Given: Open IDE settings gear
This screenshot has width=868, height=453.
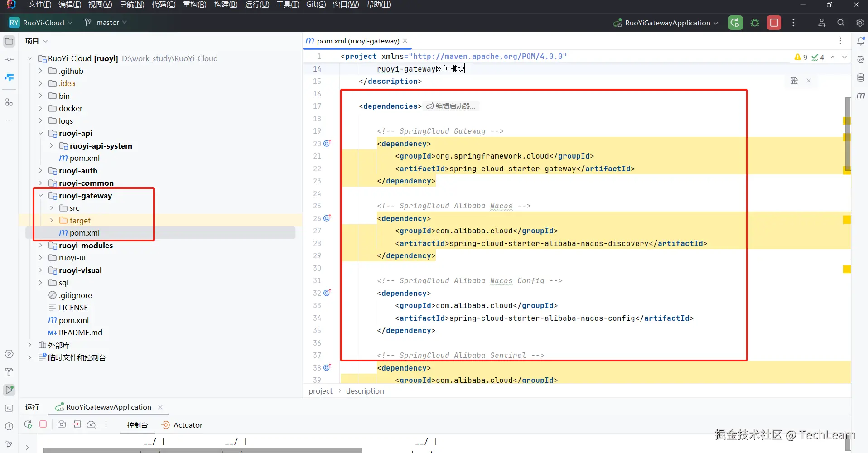Looking at the screenshot, I should pos(860,23).
